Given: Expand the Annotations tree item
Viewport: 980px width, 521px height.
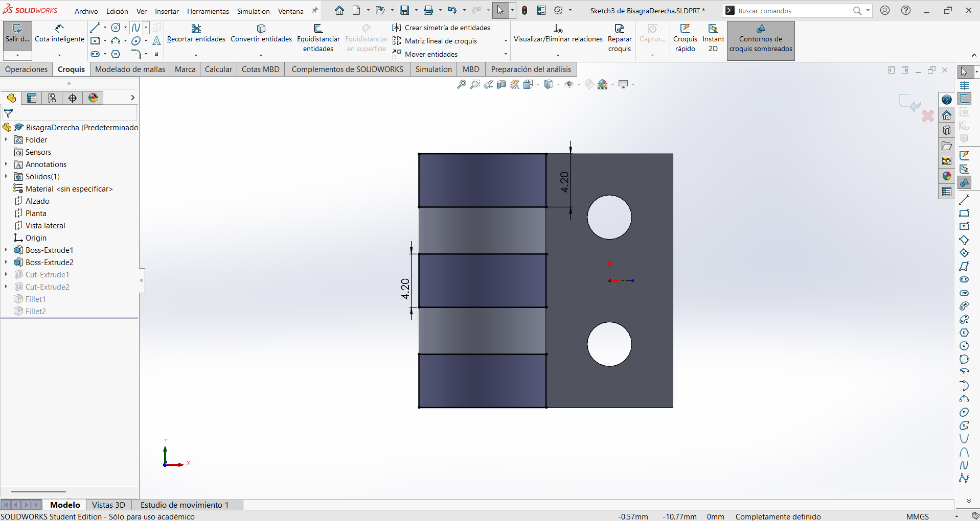Looking at the screenshot, I should pos(6,164).
